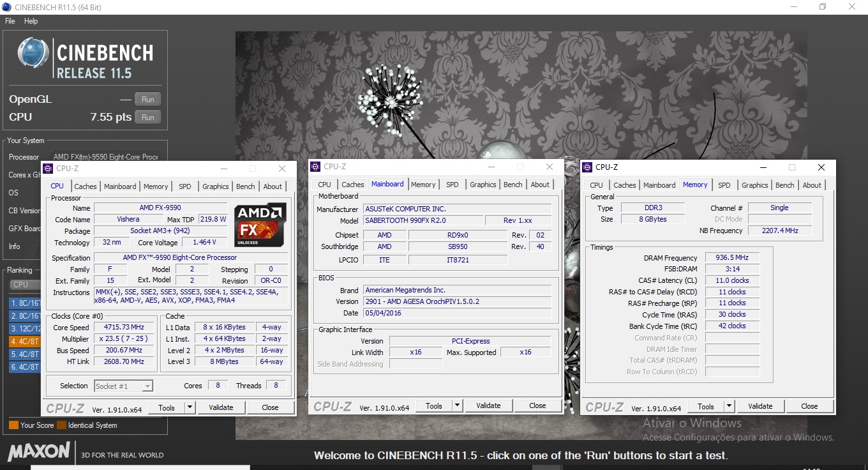Screen dimensions: 868x470
Task: Click the brown Identical System legend swatch
Action: coord(61,425)
